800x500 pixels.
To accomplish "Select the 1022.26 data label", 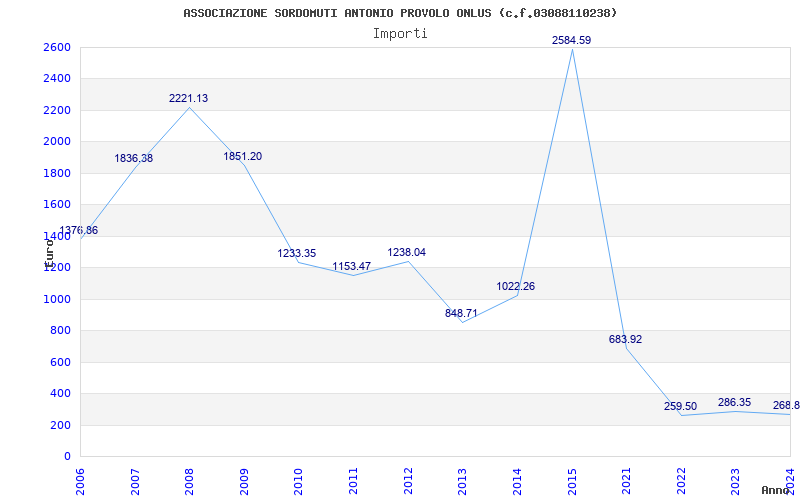I will pyautogui.click(x=515, y=286).
